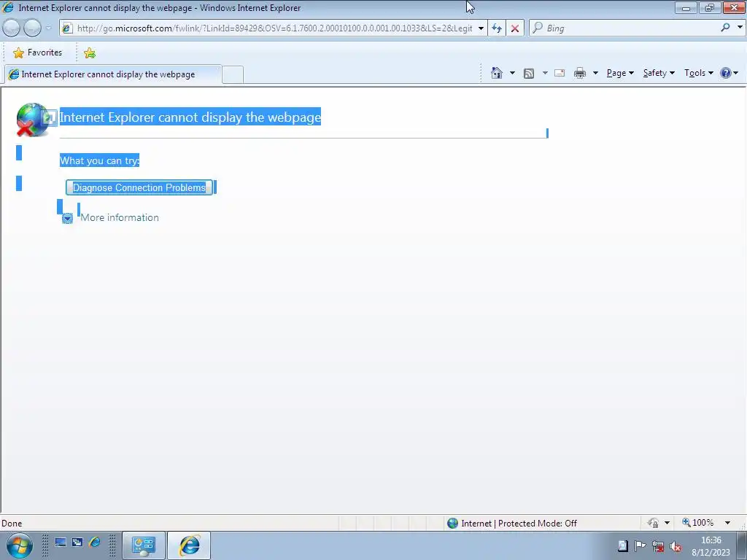Restore down the Internet Explorer window
This screenshot has width=747, height=560.
[710, 7]
